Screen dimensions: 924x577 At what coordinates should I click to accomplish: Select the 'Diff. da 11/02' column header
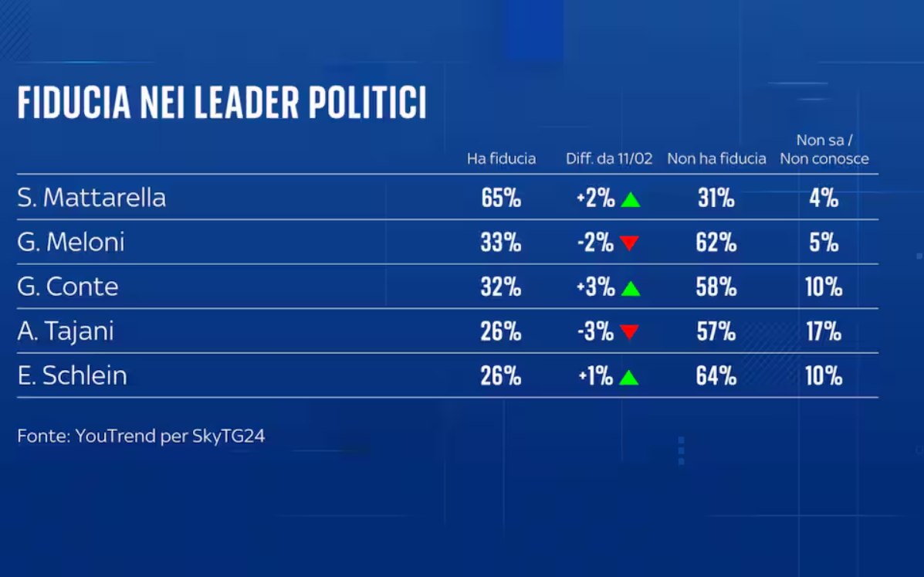click(609, 158)
